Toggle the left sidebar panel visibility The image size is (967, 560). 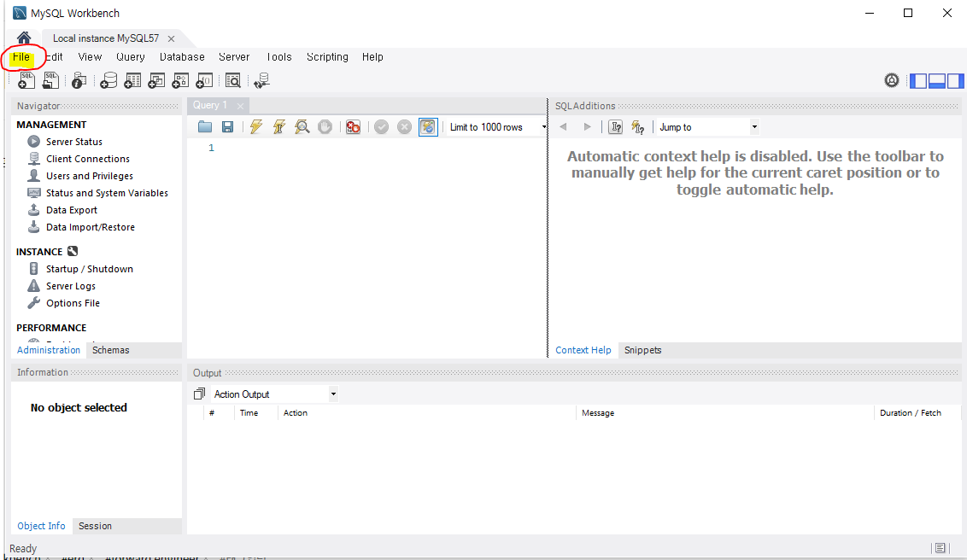[918, 80]
